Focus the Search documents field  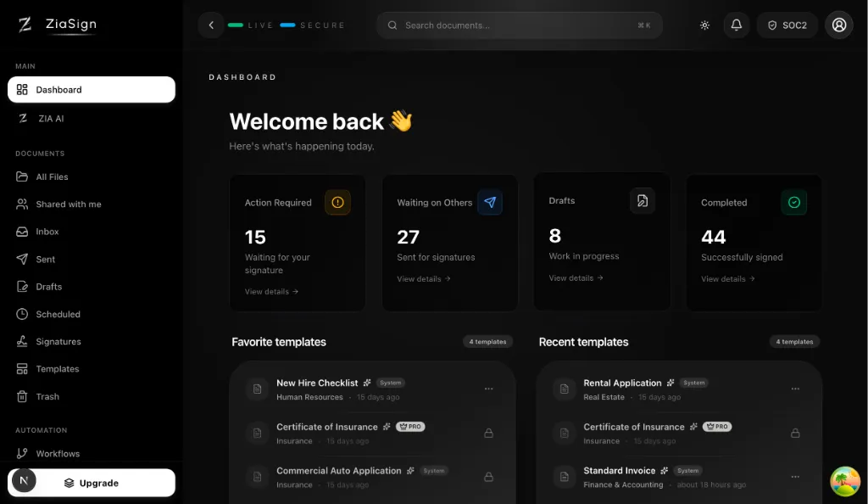pyautogui.click(x=519, y=25)
